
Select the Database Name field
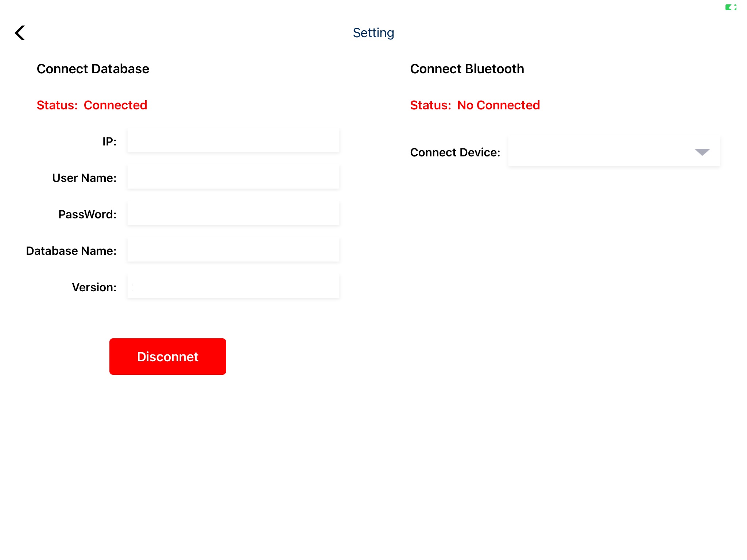pos(233,250)
